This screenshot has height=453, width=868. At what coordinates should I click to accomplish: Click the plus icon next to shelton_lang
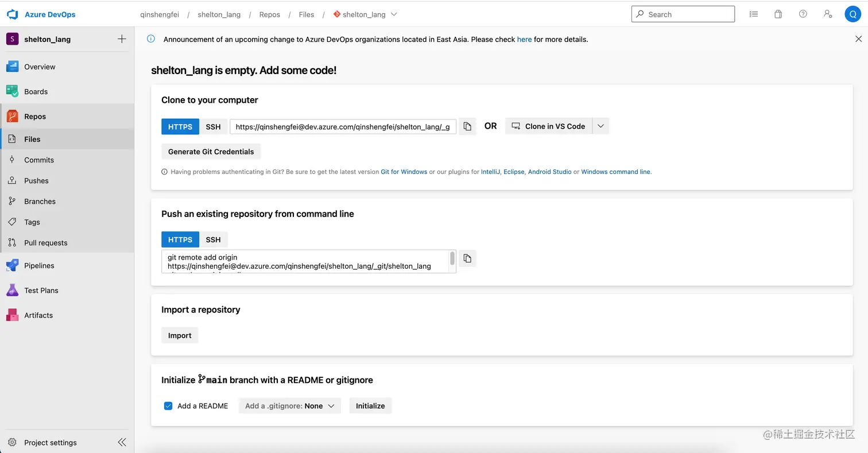pyautogui.click(x=122, y=39)
